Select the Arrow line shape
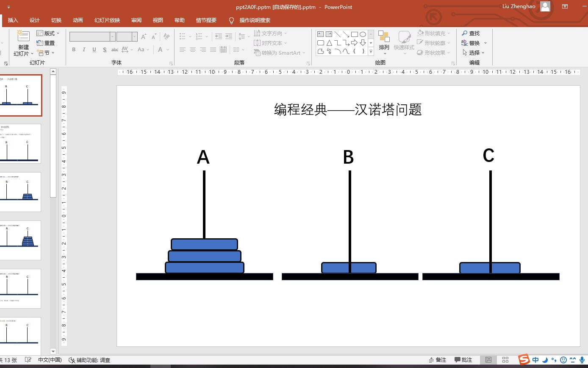588x368 pixels. point(346,34)
